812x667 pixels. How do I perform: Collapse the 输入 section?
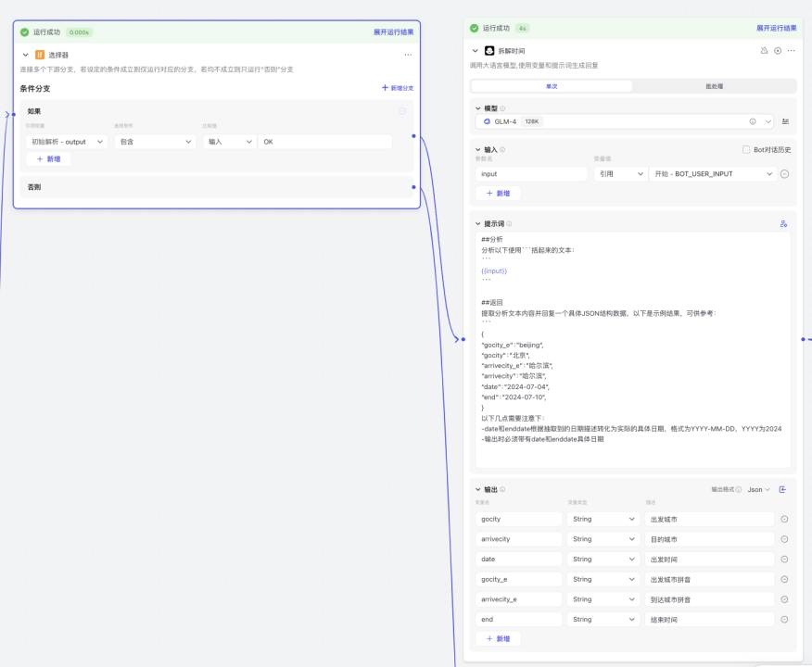(478, 149)
